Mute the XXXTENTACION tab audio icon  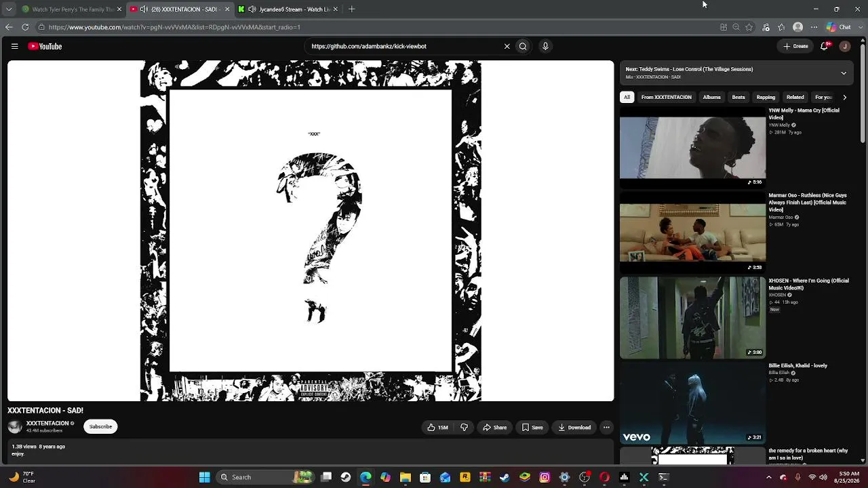(144, 9)
